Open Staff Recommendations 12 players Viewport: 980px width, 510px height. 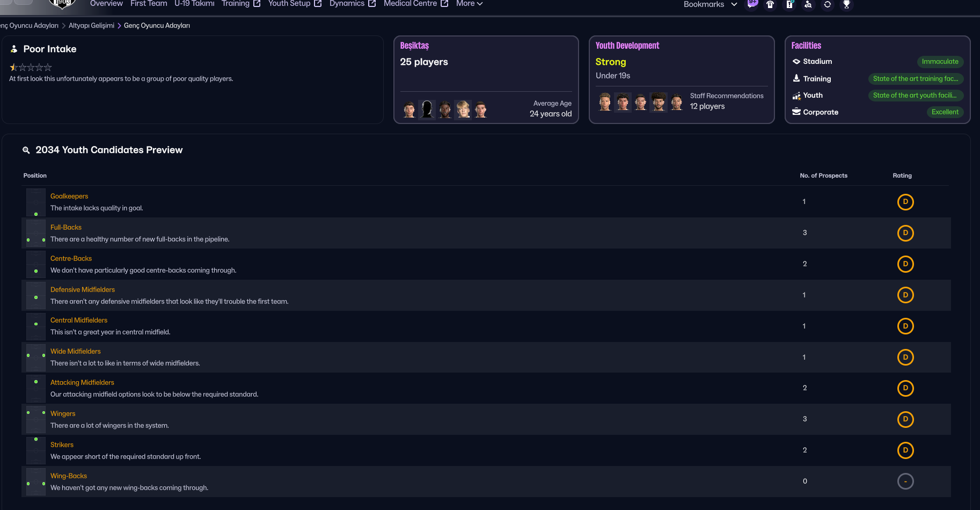(x=707, y=106)
